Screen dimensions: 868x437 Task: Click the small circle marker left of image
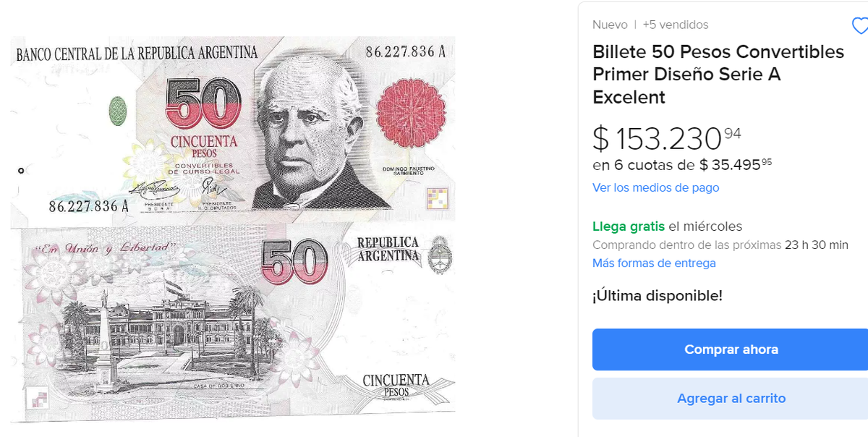pos(21,171)
